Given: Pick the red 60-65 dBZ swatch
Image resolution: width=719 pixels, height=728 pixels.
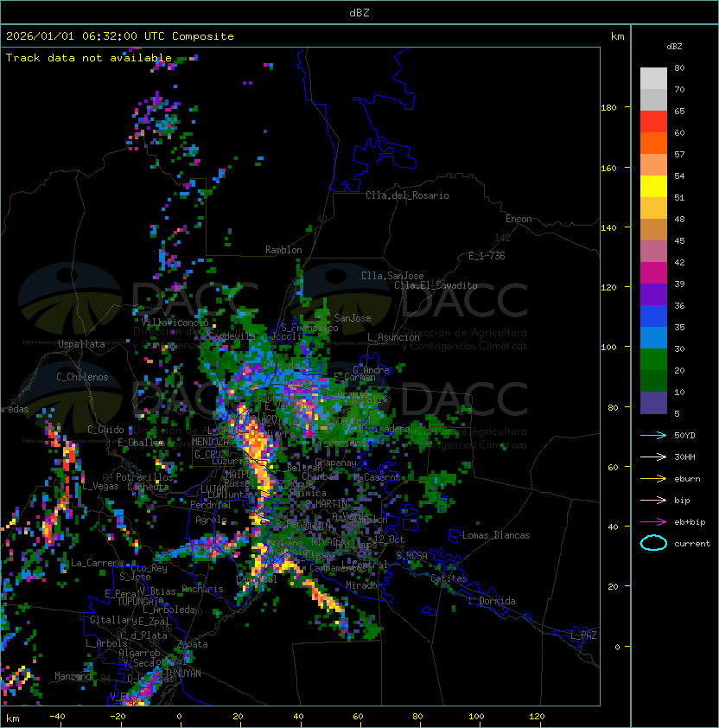Looking at the screenshot, I should click(653, 122).
